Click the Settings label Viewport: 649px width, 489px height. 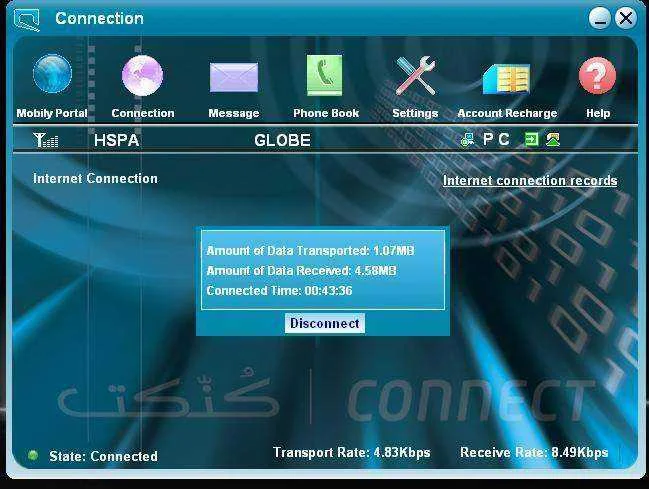[x=415, y=113]
